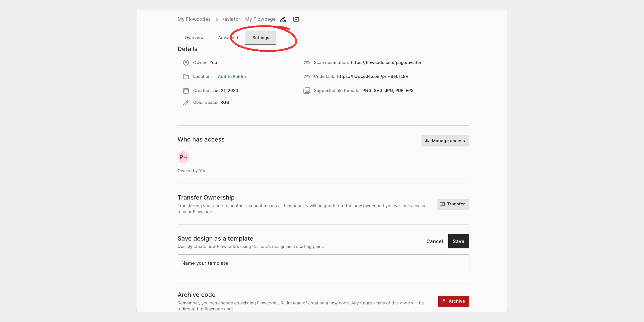The width and height of the screenshot is (644, 322).
Task: Focus the Name your template field
Action: click(x=323, y=263)
